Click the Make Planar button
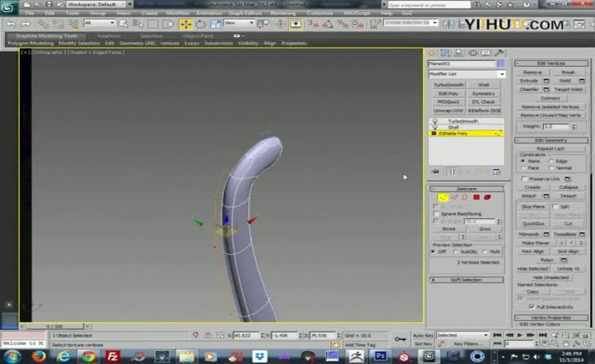 tap(536, 243)
